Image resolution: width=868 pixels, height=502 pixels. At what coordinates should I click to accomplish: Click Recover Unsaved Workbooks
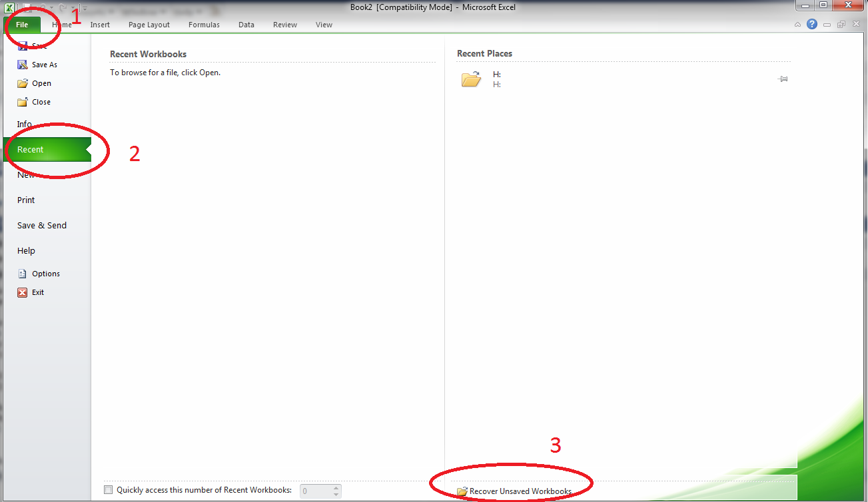pyautogui.click(x=514, y=491)
